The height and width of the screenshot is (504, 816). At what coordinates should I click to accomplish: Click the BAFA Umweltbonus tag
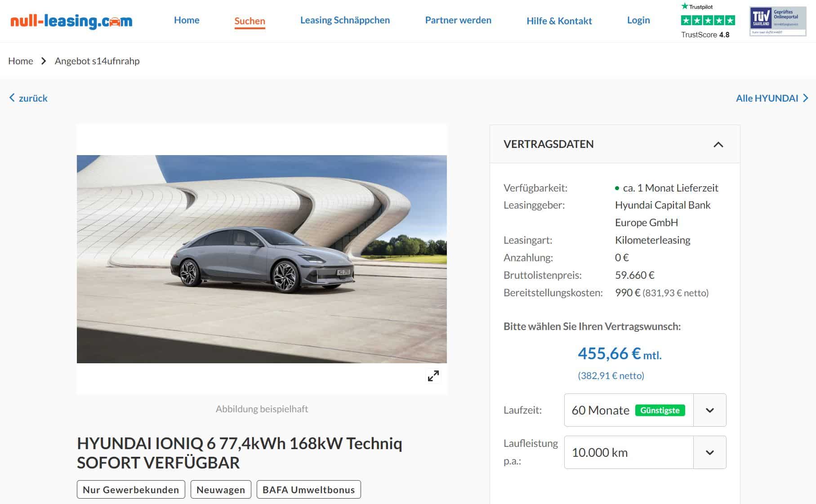click(309, 490)
